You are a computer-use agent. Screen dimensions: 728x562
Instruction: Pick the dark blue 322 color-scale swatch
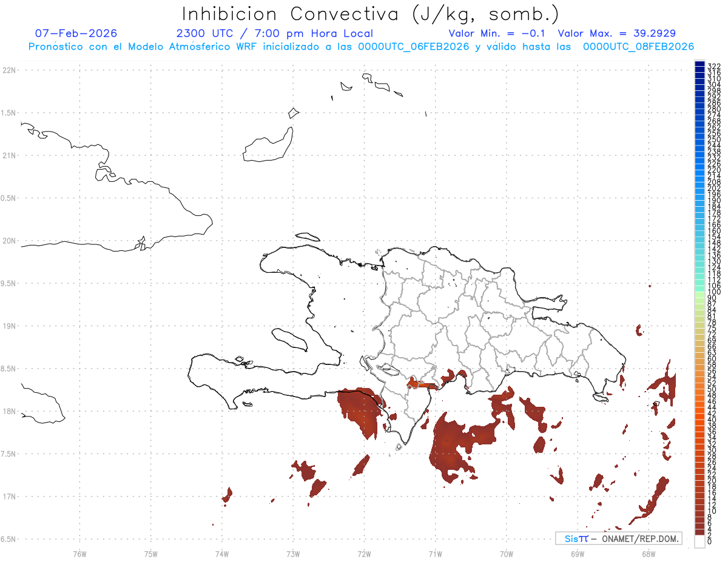(699, 64)
